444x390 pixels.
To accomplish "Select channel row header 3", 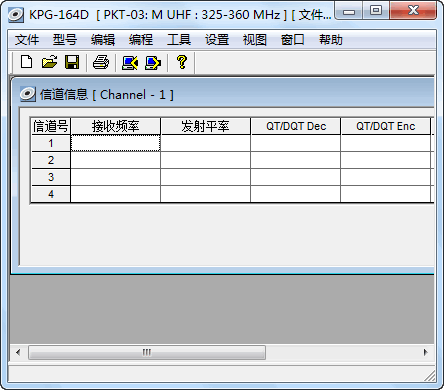I will [51, 177].
